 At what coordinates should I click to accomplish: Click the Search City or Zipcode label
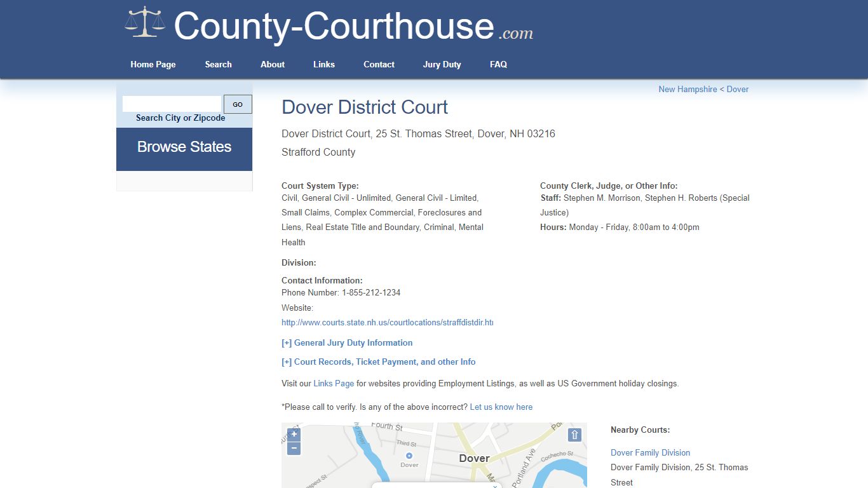click(x=180, y=118)
